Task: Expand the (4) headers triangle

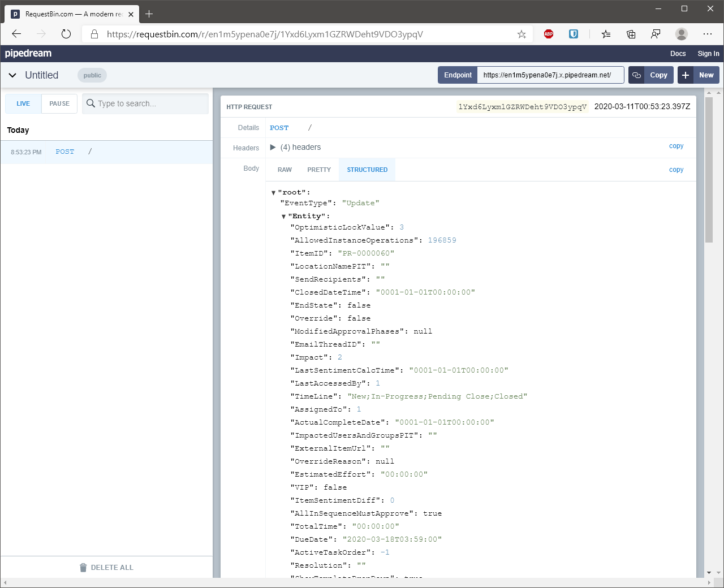Action: (x=273, y=148)
